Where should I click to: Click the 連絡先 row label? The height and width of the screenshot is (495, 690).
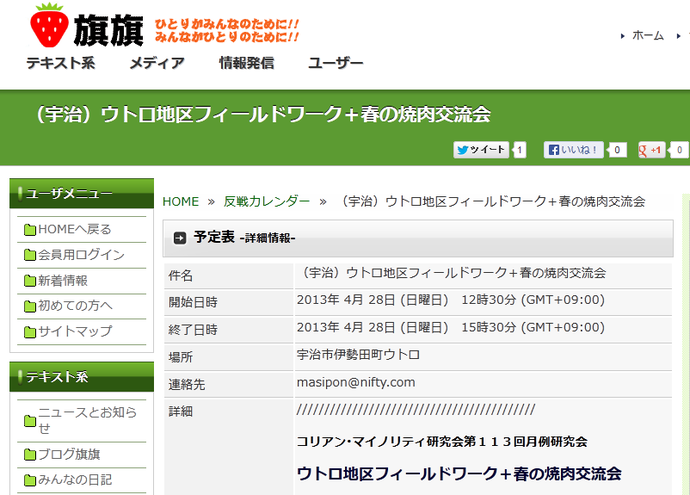[187, 385]
